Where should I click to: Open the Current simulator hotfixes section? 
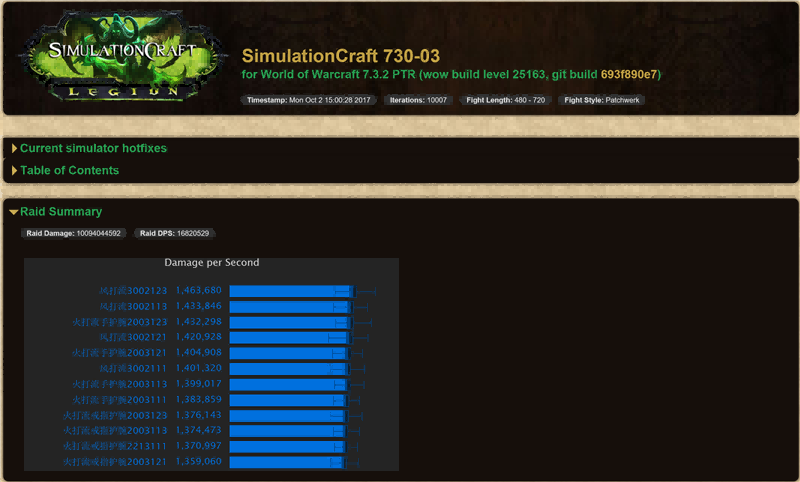coord(93,148)
